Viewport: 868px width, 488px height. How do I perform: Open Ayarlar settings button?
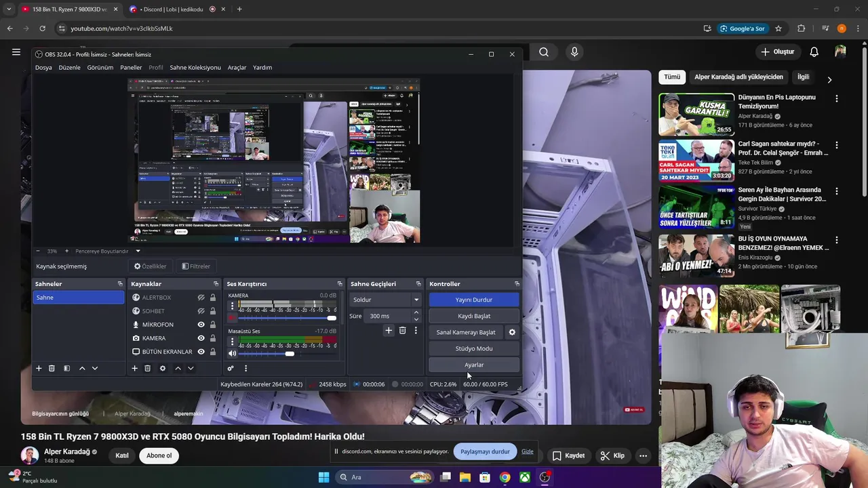474,365
